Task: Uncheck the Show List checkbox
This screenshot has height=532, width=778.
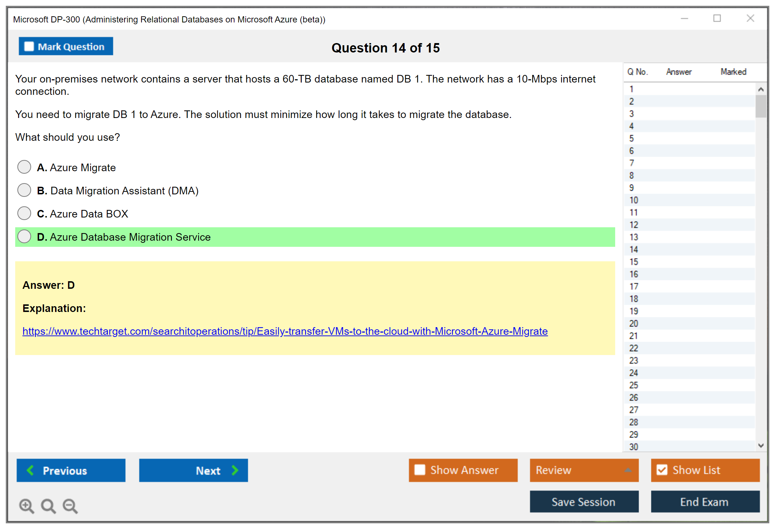Action: 662,470
